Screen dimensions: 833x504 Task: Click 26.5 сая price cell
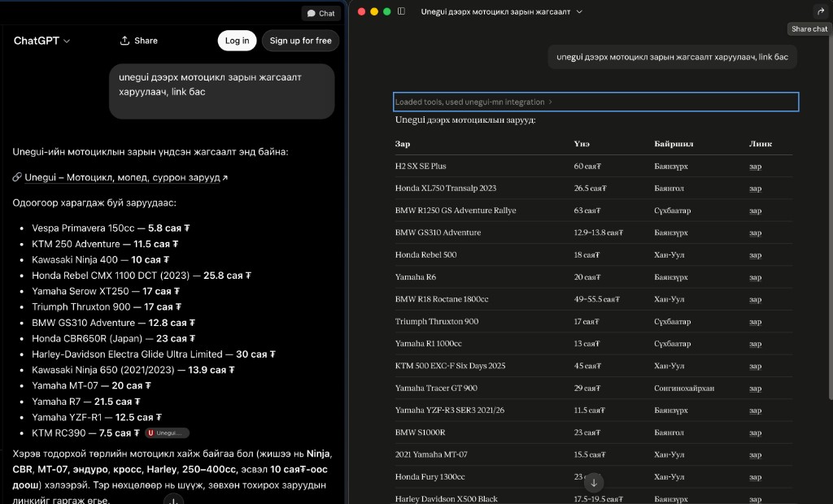coord(590,189)
